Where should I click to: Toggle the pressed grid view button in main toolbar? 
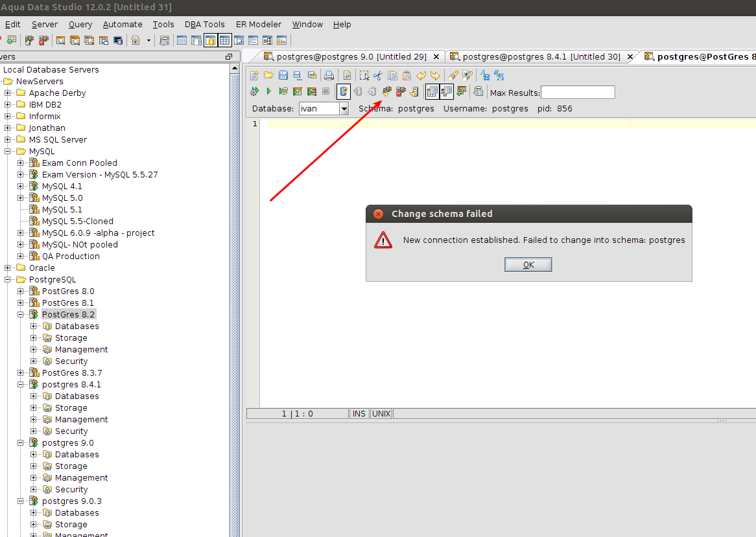coord(225,40)
